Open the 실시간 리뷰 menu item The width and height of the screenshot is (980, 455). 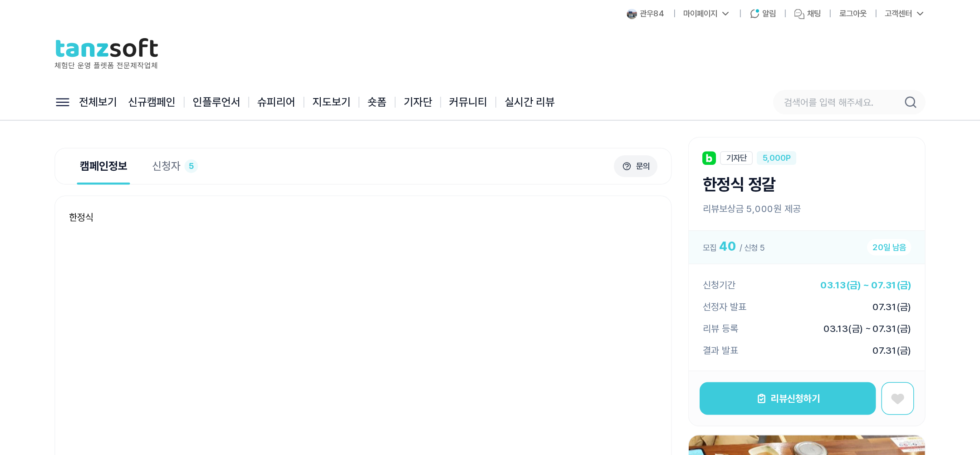click(529, 102)
